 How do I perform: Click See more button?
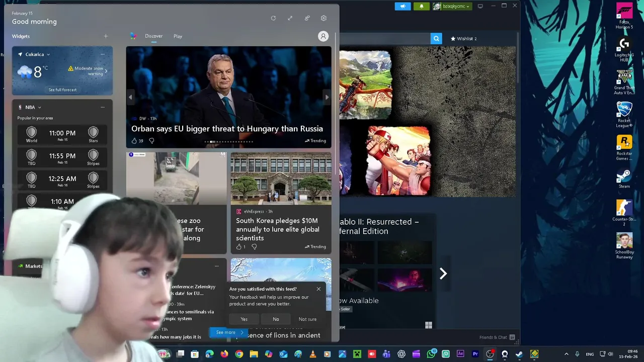tap(229, 332)
